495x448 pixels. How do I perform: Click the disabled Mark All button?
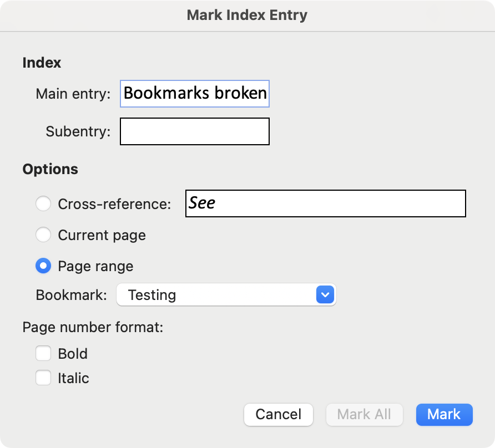[x=364, y=414]
